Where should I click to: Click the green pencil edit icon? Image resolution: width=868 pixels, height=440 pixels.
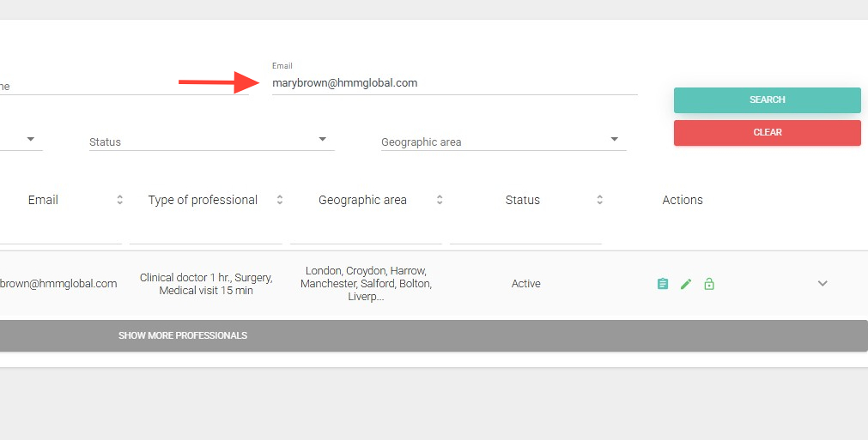click(686, 284)
